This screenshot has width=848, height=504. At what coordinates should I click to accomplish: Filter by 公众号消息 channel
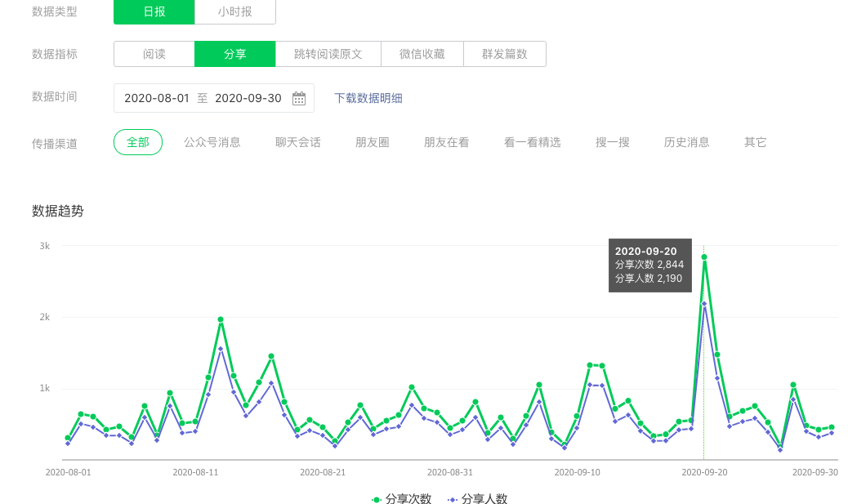click(x=212, y=142)
